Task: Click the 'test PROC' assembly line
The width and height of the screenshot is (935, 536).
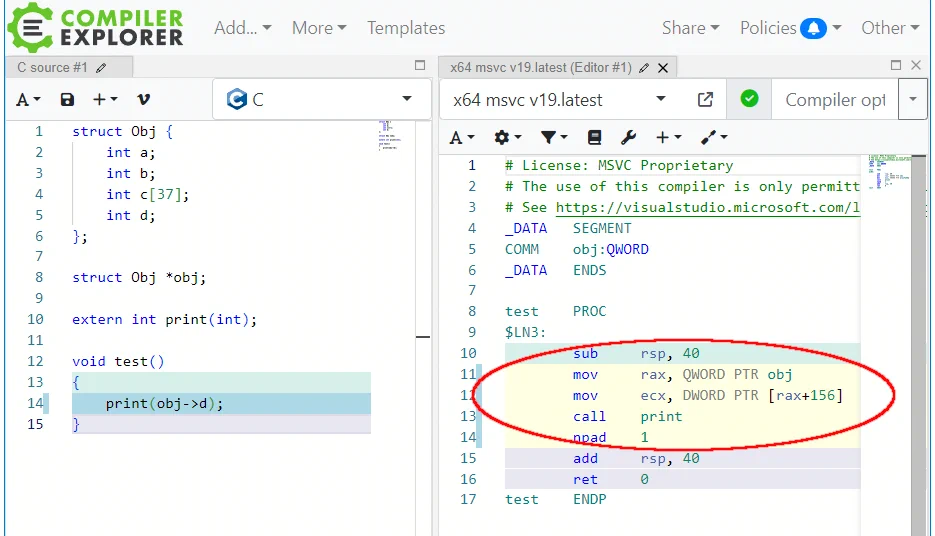Action: coord(556,311)
